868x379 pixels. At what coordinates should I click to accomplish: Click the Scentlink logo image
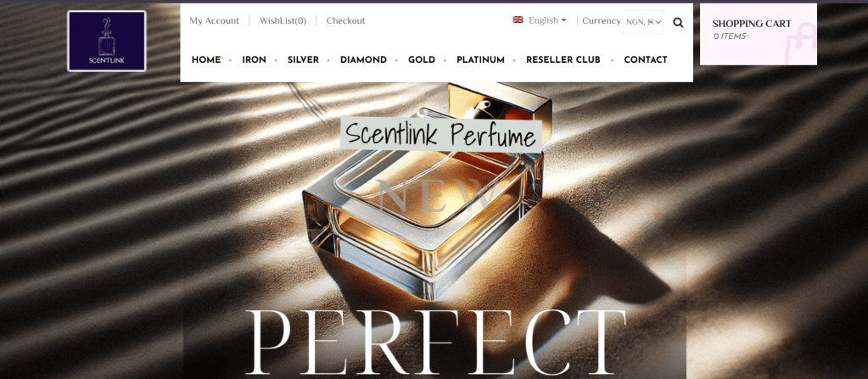[106, 41]
